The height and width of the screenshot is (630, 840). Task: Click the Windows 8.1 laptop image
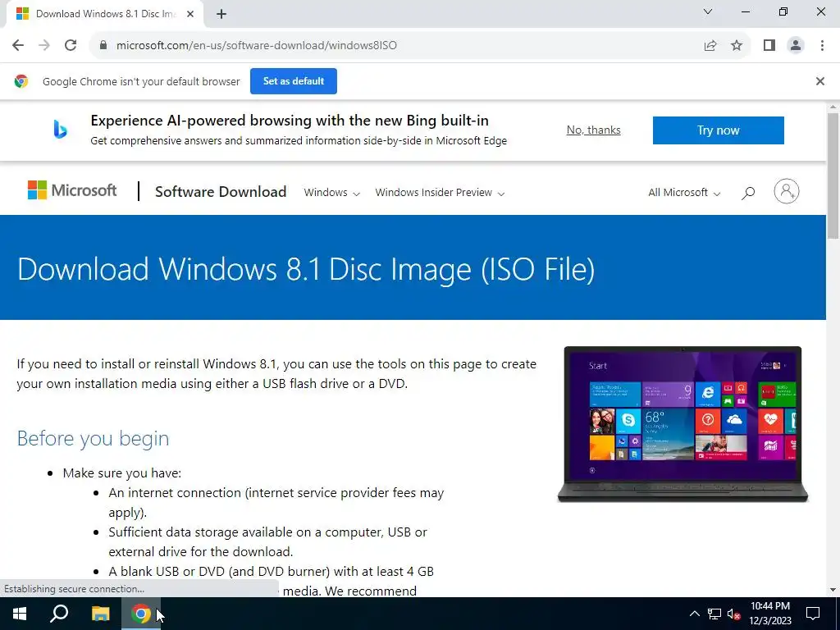coord(682,424)
